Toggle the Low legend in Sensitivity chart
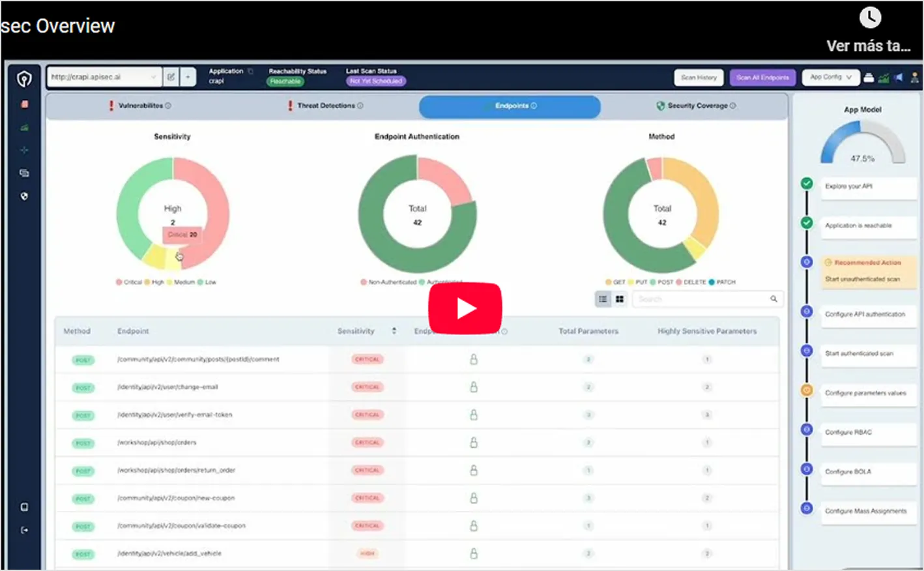 click(207, 282)
